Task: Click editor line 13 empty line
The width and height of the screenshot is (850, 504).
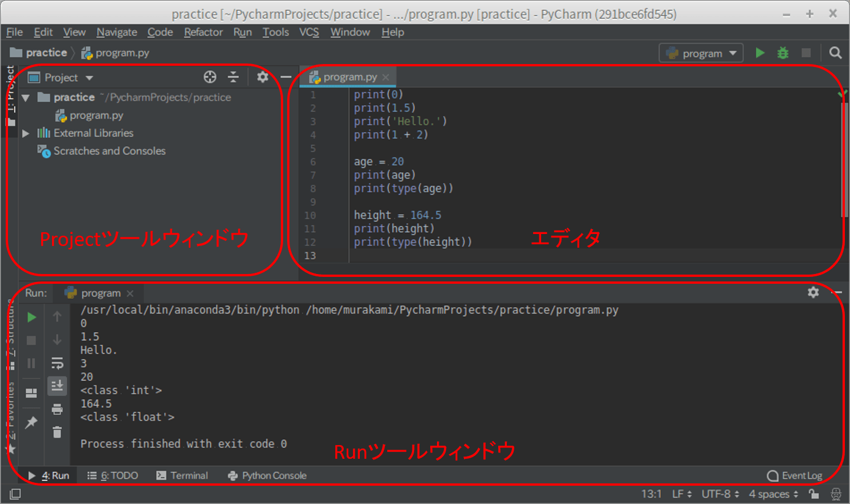Action: coord(595,256)
